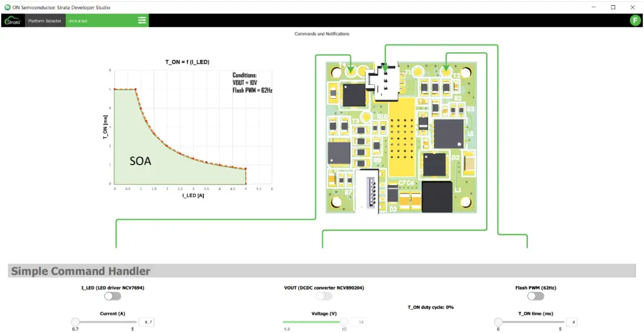Toggle the Flash PWM (62Hz) switch

(536, 296)
